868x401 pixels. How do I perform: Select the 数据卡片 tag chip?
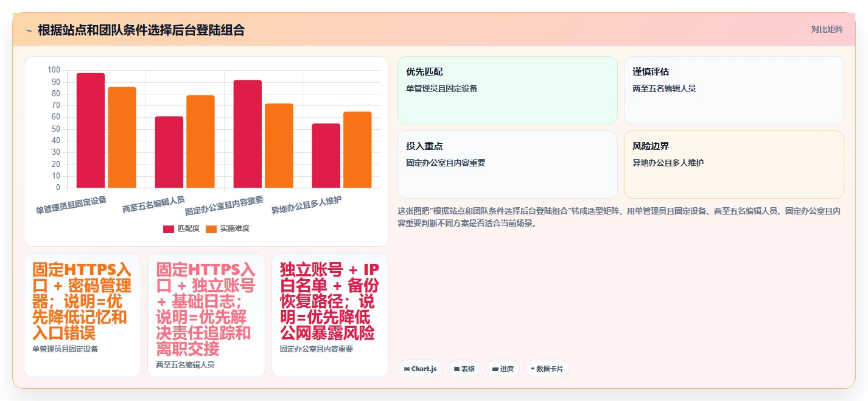547,369
